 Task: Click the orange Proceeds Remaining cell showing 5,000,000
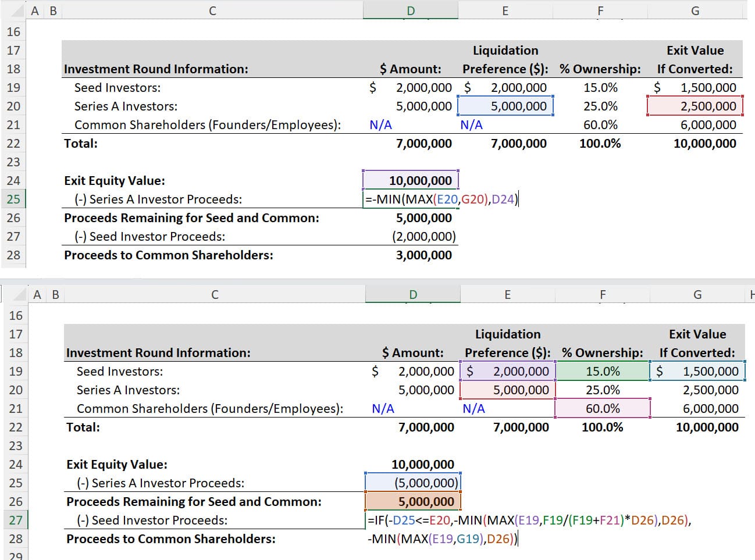pos(413,501)
